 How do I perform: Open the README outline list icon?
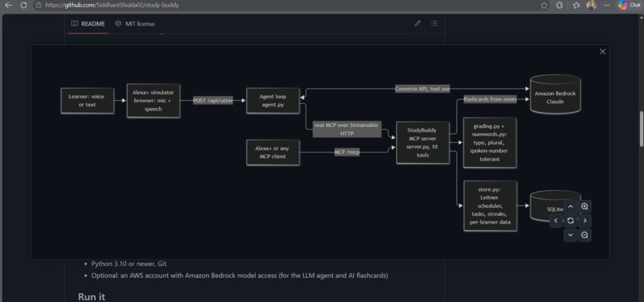434,23
